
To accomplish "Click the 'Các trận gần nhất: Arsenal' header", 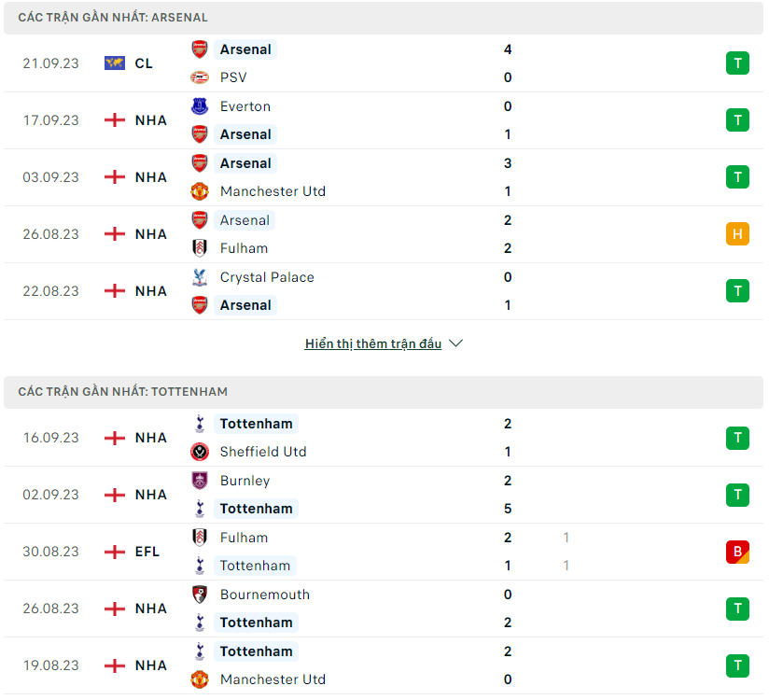I will coord(113,18).
